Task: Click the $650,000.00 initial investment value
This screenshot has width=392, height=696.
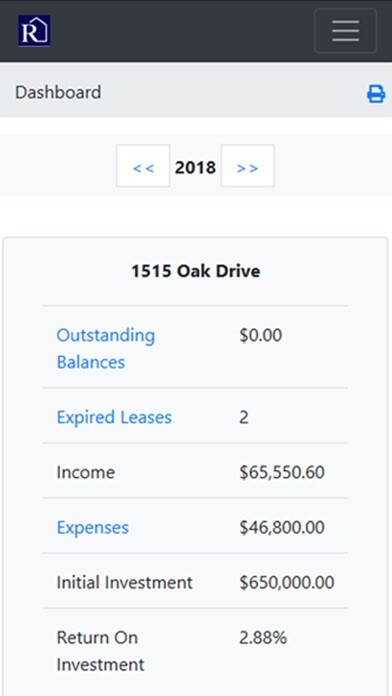Action: pos(287,582)
